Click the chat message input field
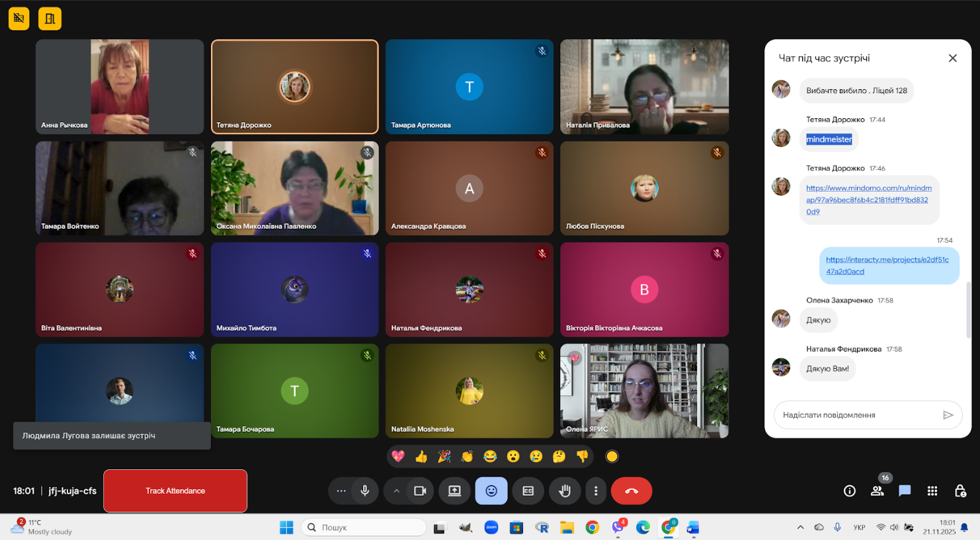 tap(856, 415)
